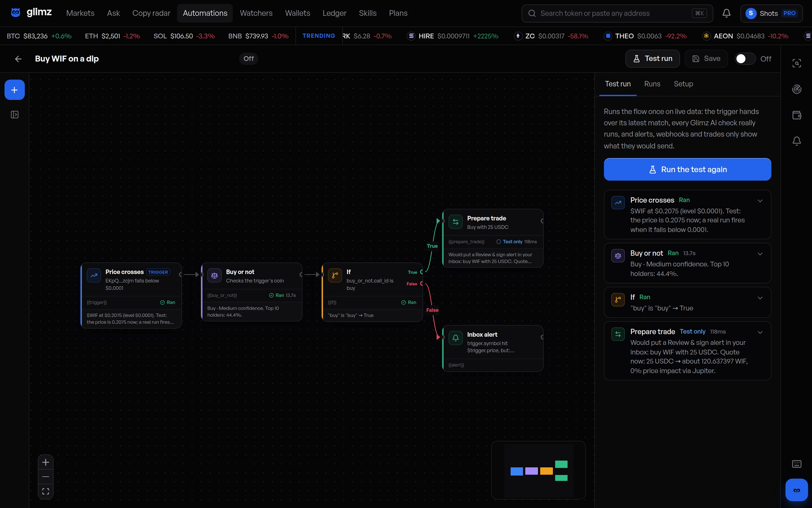Open the Ledger nav item
This screenshot has width=812, height=508.
pyautogui.click(x=334, y=13)
